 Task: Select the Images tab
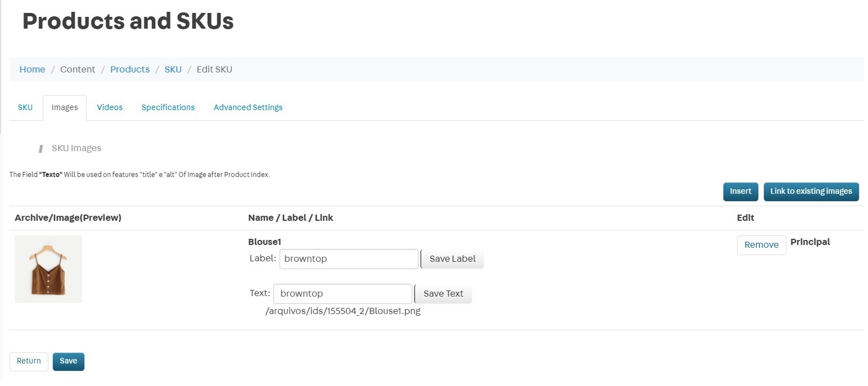pos(65,107)
